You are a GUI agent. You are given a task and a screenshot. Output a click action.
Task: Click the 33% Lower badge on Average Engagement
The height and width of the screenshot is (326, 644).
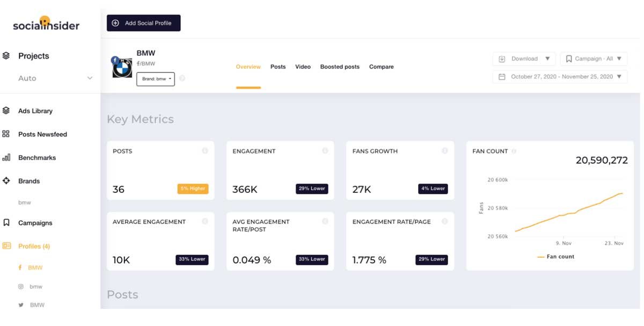[192, 259]
